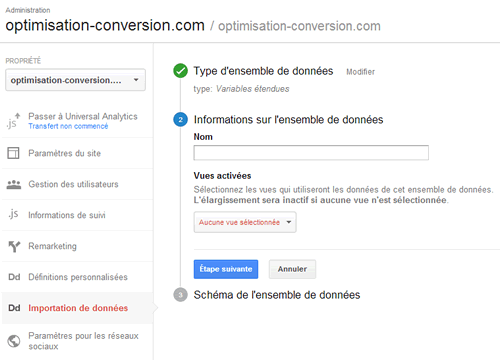Viewport: 500px width, 360px height.
Task: Click Transfert non commencé link
Action: pos(68,126)
